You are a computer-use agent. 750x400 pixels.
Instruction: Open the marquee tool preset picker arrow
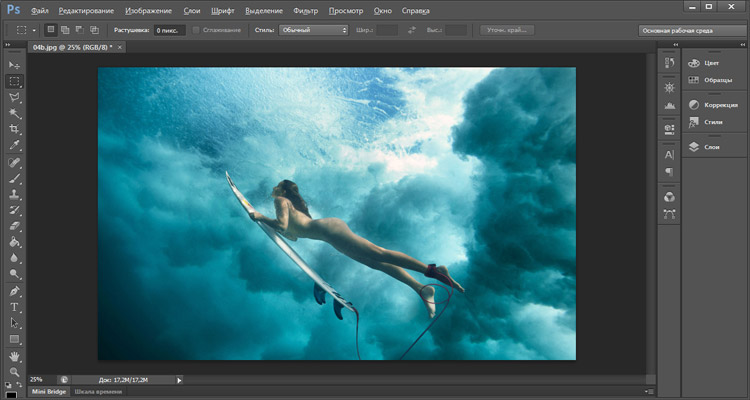[x=34, y=30]
